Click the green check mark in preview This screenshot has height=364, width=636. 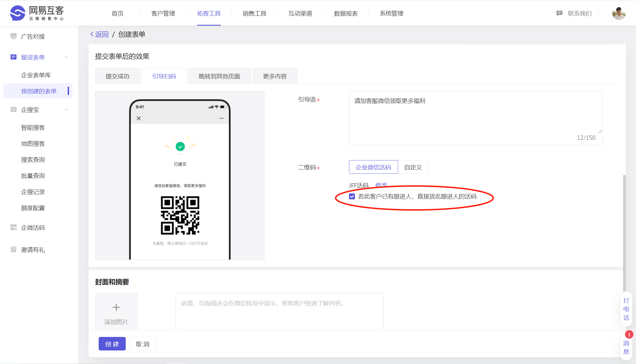(180, 146)
